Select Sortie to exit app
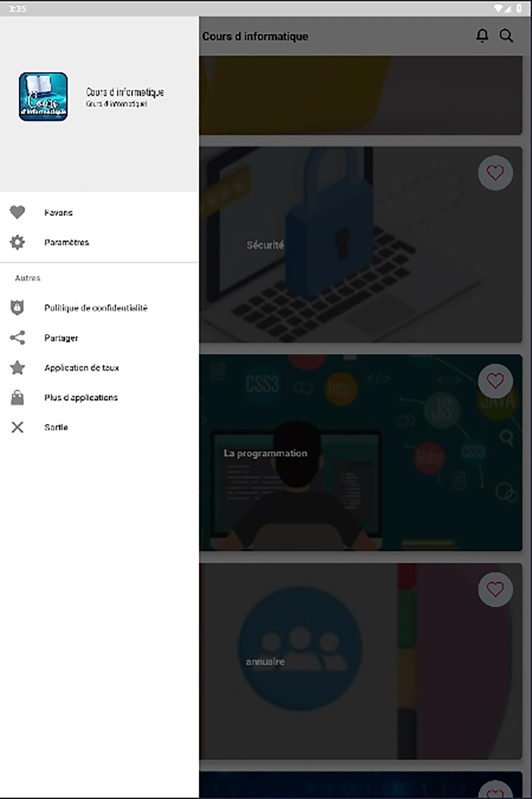 pos(99,427)
